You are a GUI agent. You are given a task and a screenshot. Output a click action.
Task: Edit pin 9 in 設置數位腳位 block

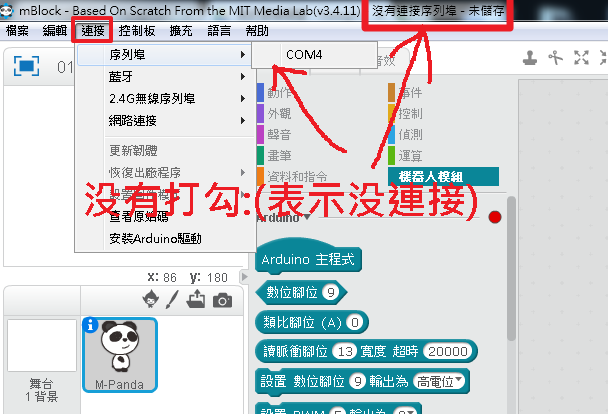[x=358, y=381]
